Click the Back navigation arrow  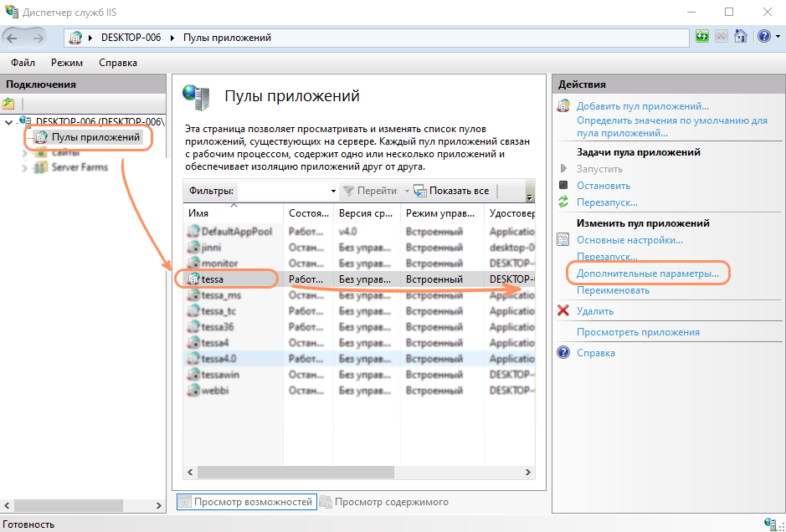coord(14,37)
